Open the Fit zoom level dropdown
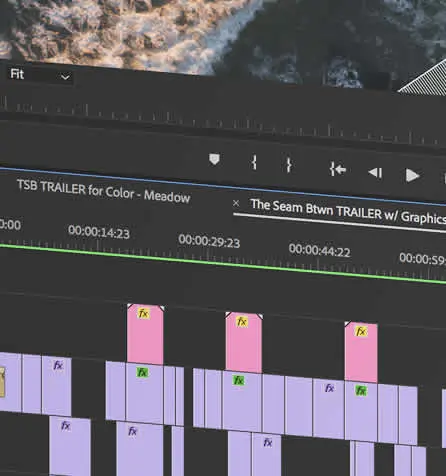Viewport: 446px width, 476px height. pyautogui.click(x=40, y=75)
